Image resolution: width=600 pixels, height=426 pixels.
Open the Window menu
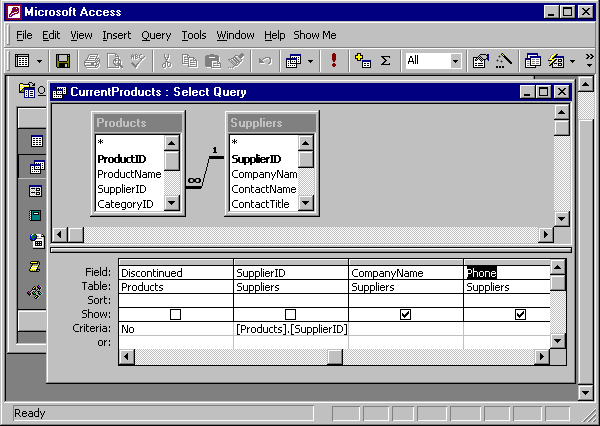235,35
